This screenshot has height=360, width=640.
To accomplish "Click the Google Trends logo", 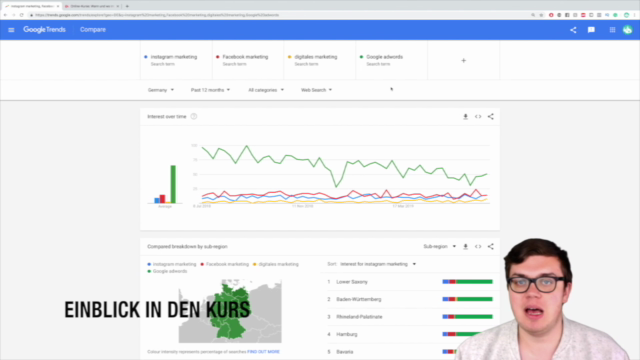I will [x=44, y=30].
